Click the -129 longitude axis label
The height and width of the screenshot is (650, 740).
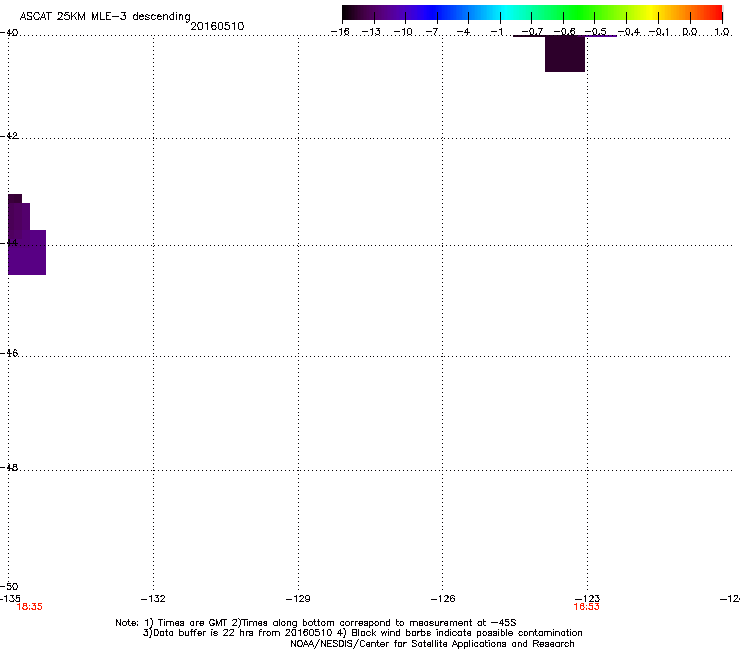coord(298,599)
